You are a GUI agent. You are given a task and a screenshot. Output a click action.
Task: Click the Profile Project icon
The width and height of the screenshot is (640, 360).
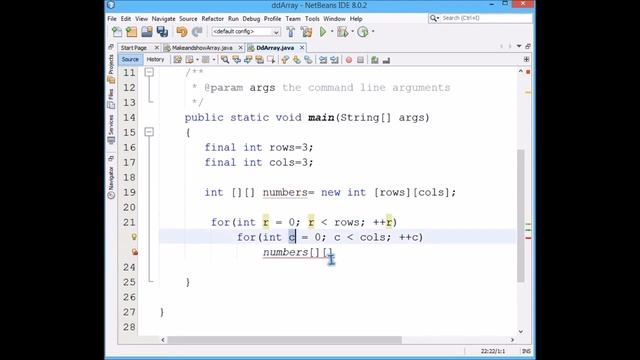(362, 31)
